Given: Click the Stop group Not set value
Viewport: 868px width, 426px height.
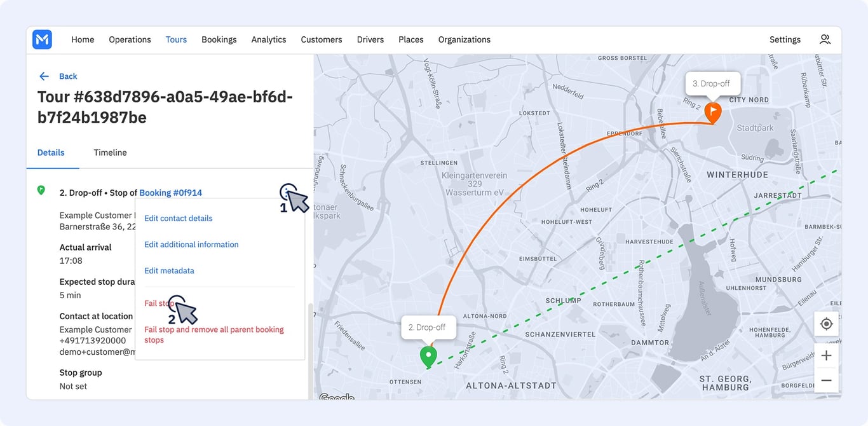Looking at the screenshot, I should (74, 387).
